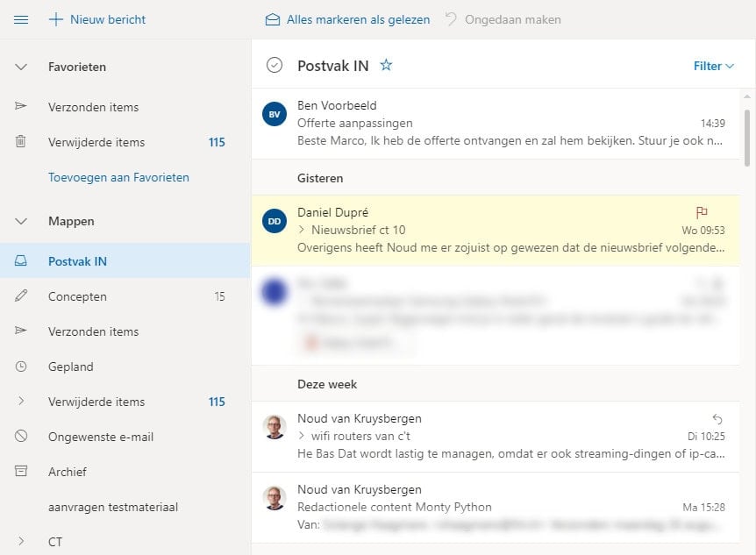Select the Concepten pencil icon
This screenshot has width=756, height=555.
point(20,296)
